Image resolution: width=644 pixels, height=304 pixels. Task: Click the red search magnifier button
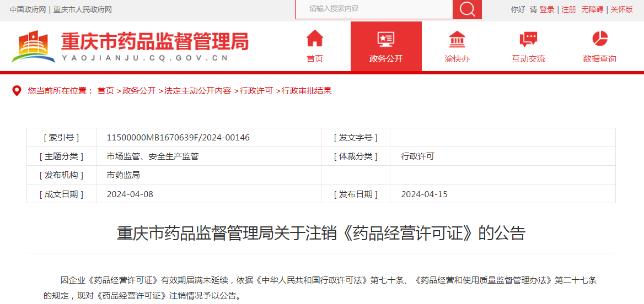coord(467,9)
